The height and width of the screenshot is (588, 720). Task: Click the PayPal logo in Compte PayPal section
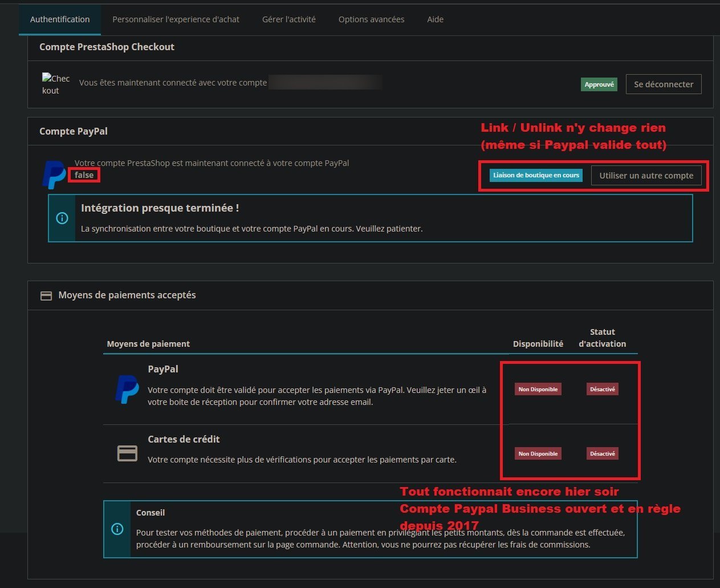coord(55,175)
